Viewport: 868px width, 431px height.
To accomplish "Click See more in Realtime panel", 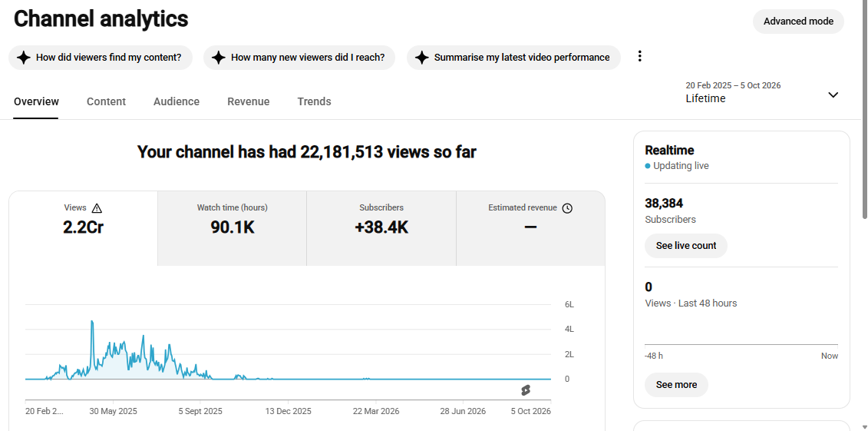I will point(676,384).
